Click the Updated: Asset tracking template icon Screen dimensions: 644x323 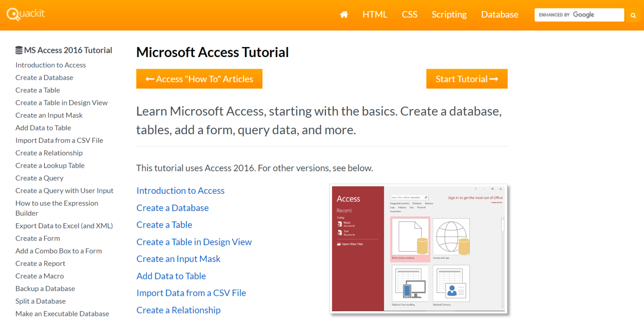point(410,283)
